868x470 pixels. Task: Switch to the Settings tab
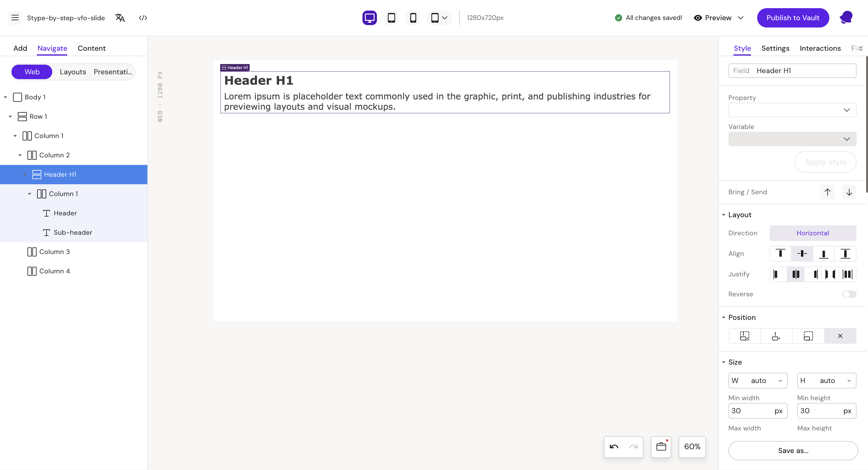[775, 48]
